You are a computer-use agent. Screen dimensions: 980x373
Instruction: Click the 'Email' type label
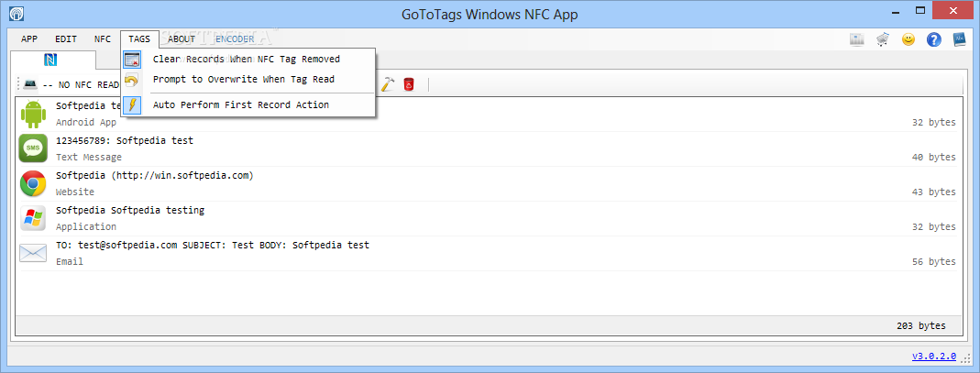(70, 262)
